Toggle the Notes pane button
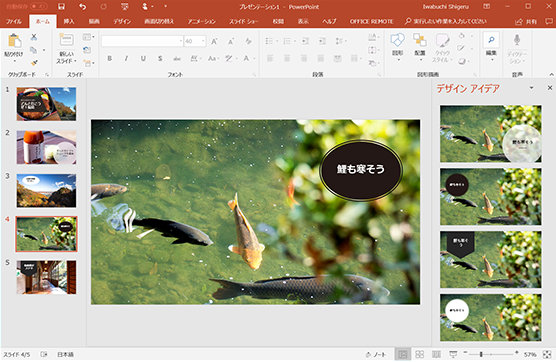Screen dimensions: 556x362 pyautogui.click(x=376, y=354)
